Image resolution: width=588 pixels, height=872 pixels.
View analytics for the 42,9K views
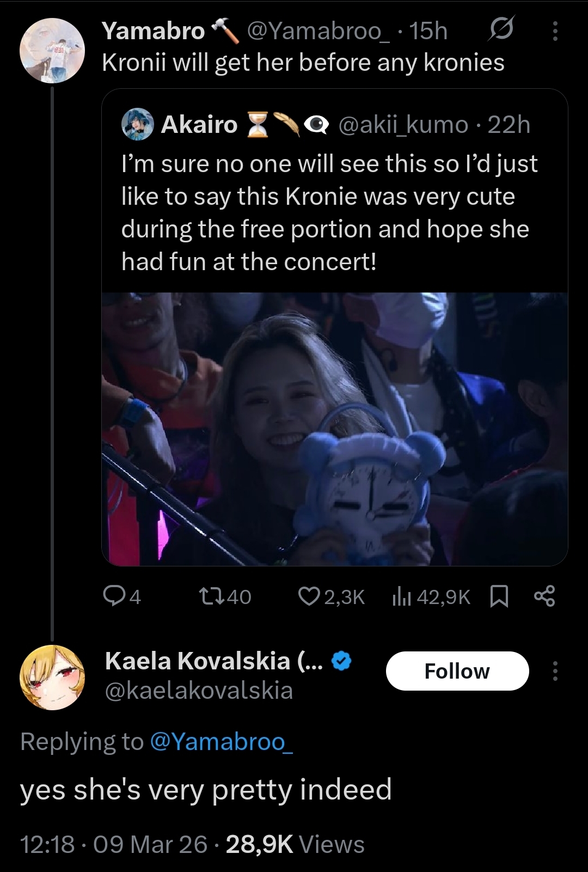point(431,597)
